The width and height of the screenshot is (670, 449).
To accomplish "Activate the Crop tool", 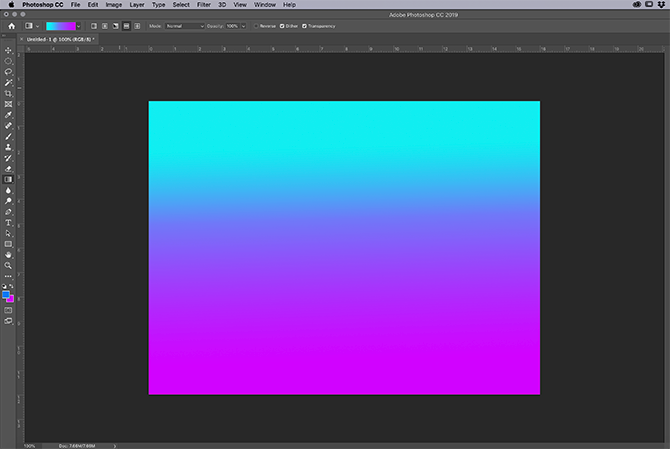I will point(8,93).
